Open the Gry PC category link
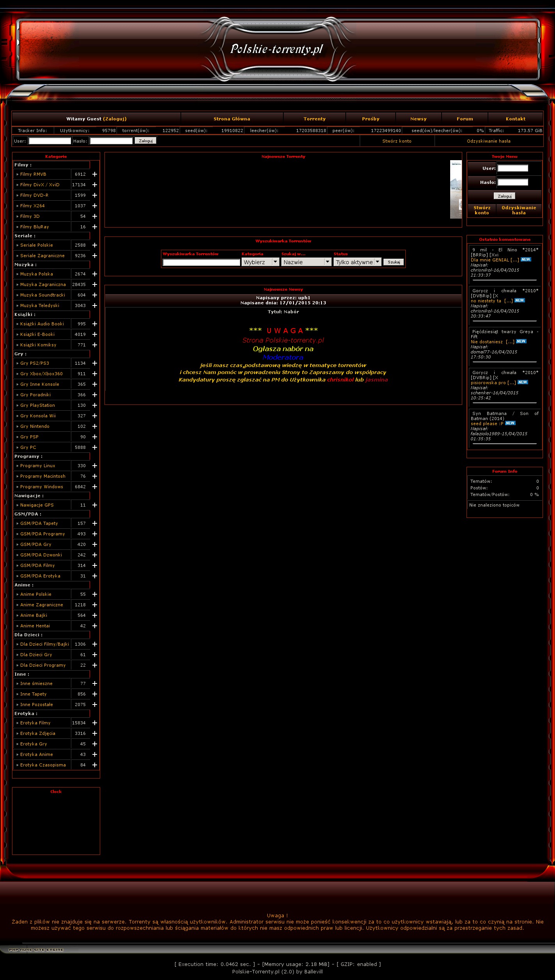Viewport: 555px width, 980px height. (x=28, y=447)
